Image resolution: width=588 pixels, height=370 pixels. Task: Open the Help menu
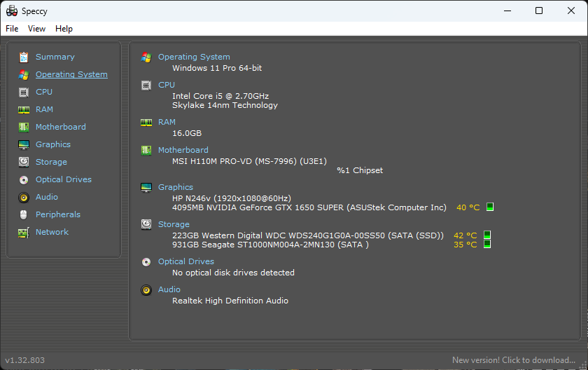pyautogui.click(x=64, y=29)
